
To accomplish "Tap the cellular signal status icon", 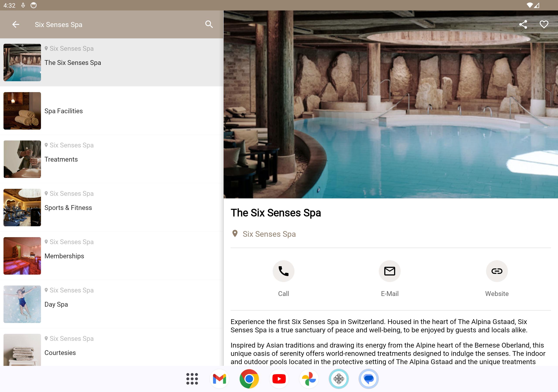I will 537,5.
